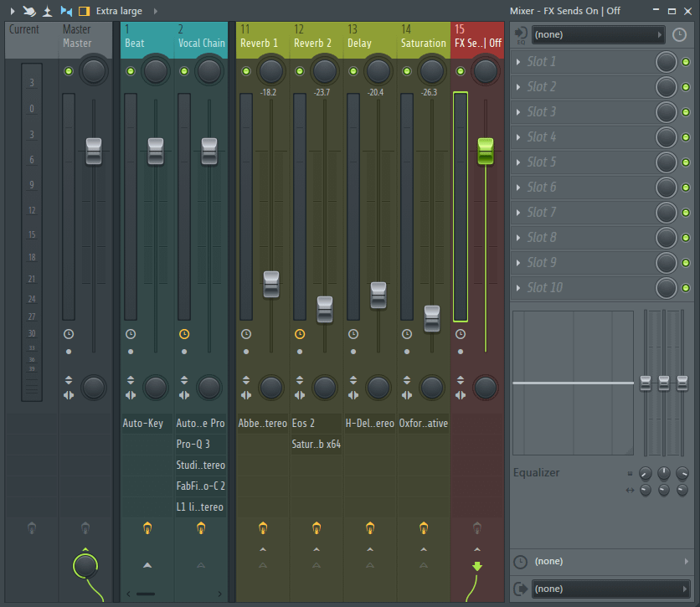The height and width of the screenshot is (607, 700).
Task: Click the latency clock on Vocal Chain track
Action: [184, 334]
